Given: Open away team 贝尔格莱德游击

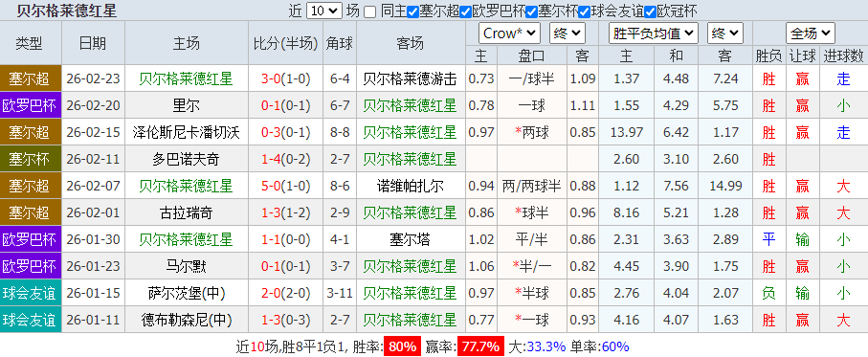Looking at the screenshot, I should tap(411, 78).
